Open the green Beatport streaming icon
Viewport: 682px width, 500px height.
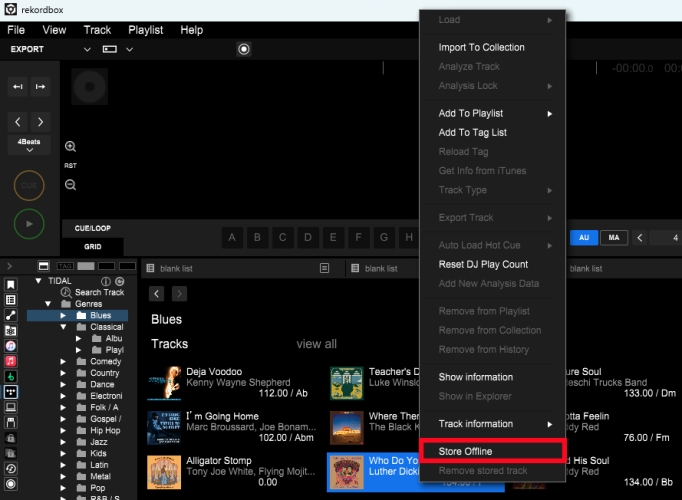[x=10, y=377]
